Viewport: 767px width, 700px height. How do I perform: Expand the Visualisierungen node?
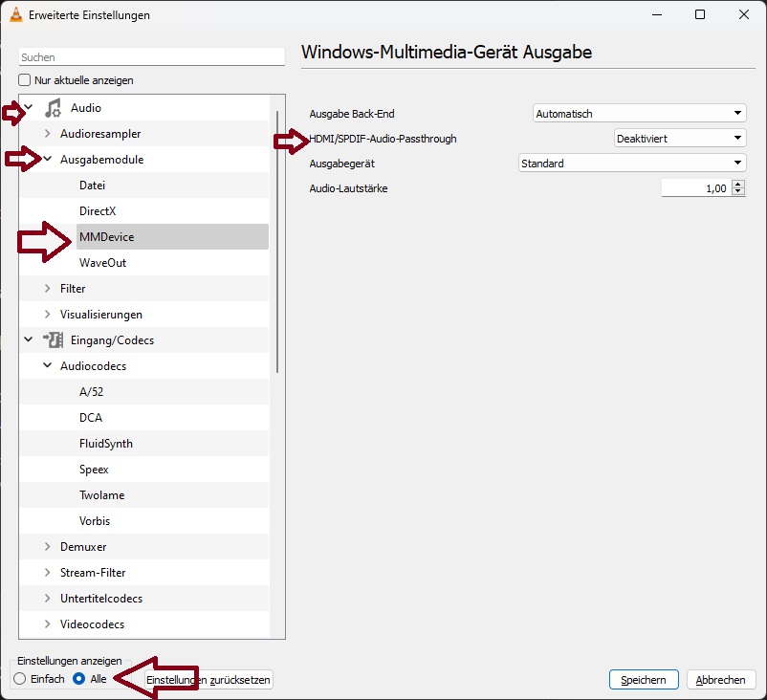[48, 314]
